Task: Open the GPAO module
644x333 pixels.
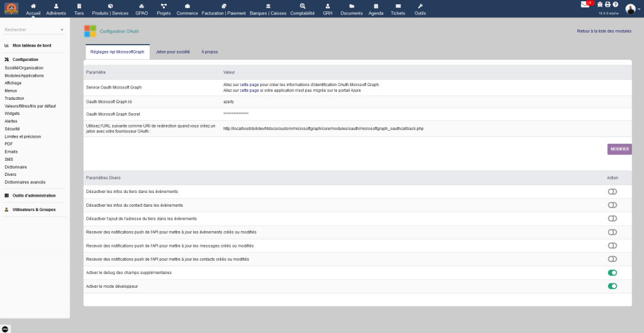Action: 142,9
